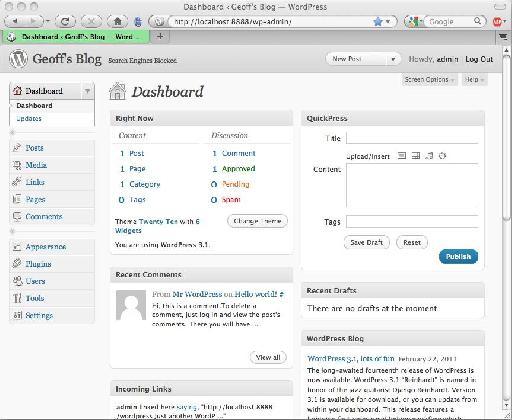Open Media library sidebar icon

(x=17, y=165)
